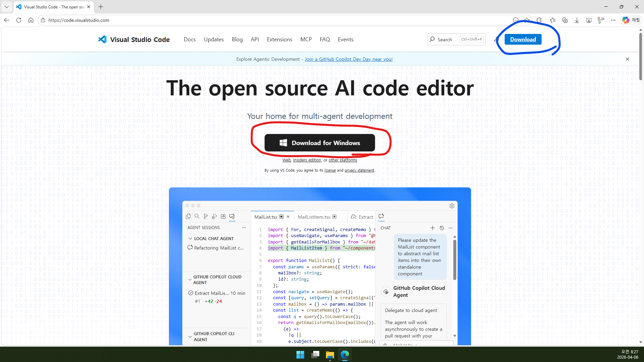Click the browser address bar URL
644x362 pixels.
[79, 20]
